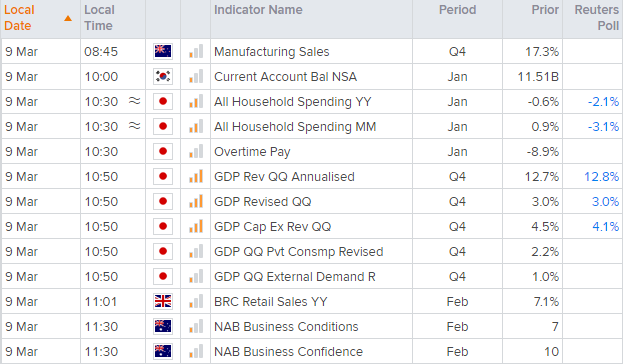Select the Reuters Poll column header

click(x=597, y=18)
